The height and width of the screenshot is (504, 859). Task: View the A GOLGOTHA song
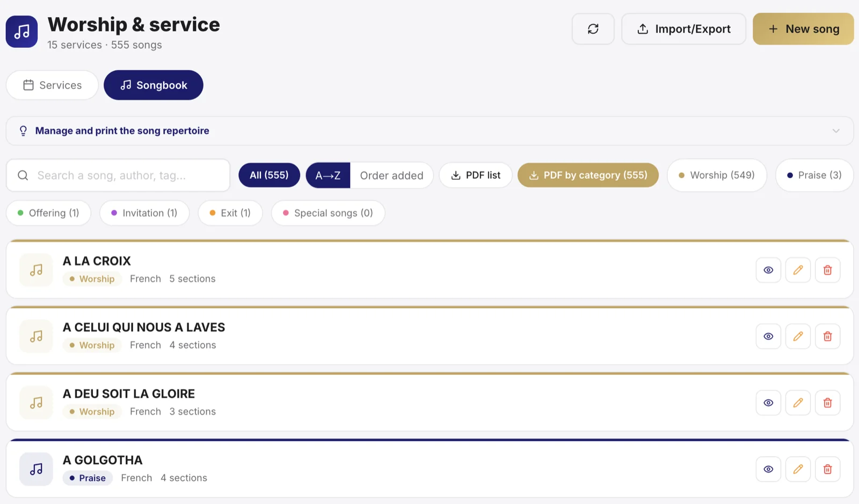(x=768, y=469)
